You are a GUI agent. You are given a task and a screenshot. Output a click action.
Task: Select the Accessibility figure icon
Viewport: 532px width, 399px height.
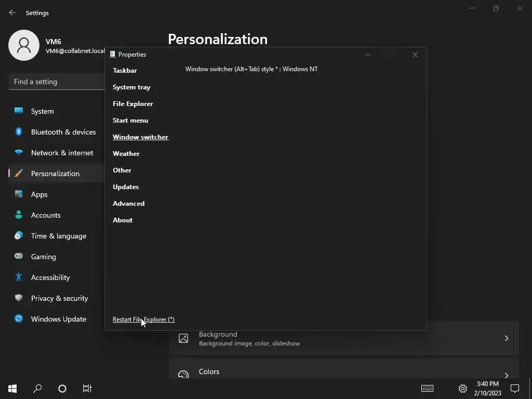(19, 277)
